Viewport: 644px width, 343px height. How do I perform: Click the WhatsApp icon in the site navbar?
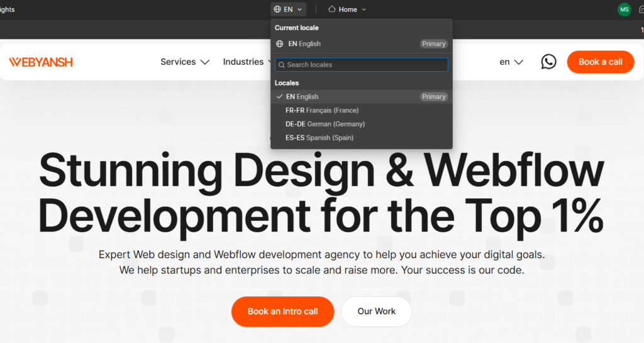coord(548,62)
